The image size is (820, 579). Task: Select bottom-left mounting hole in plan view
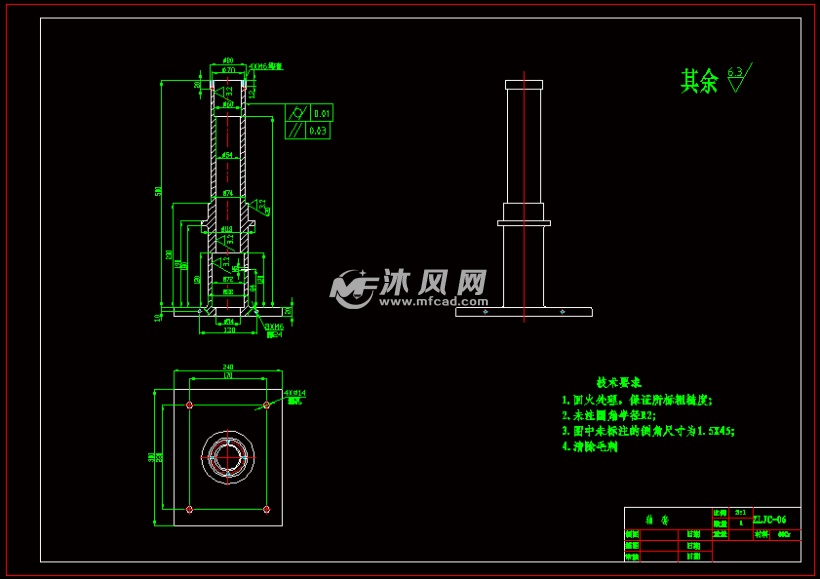(189, 509)
